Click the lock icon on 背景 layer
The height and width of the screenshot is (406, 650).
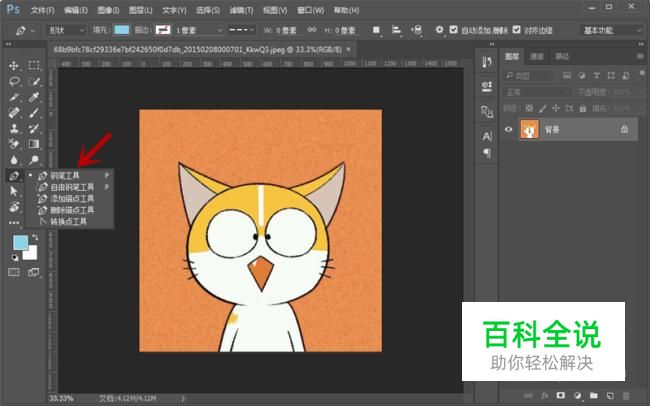point(624,129)
